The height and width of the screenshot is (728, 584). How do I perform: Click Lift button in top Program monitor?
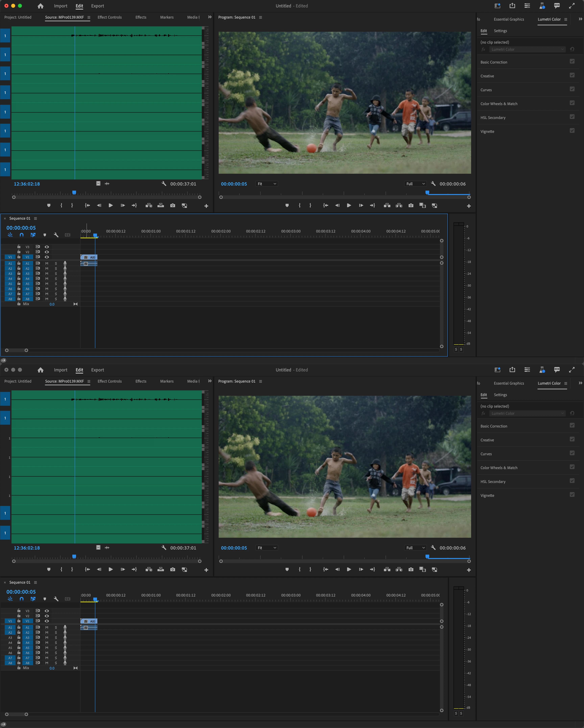coord(387,205)
